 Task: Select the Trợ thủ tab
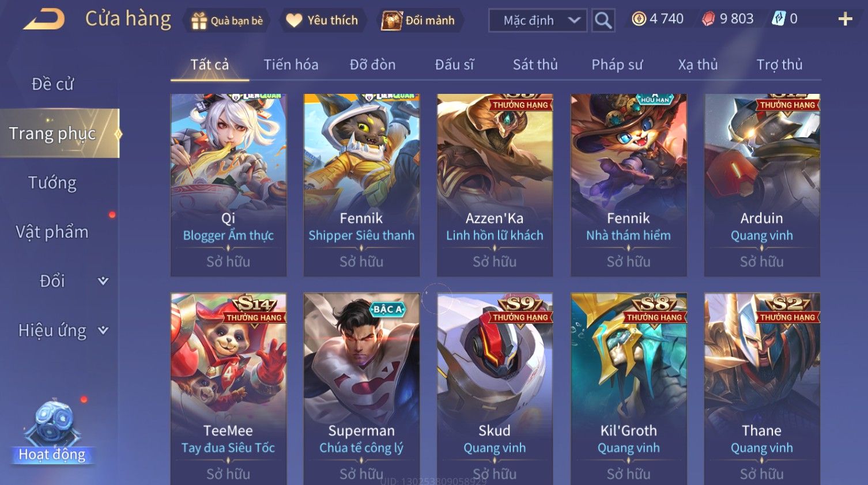point(779,65)
